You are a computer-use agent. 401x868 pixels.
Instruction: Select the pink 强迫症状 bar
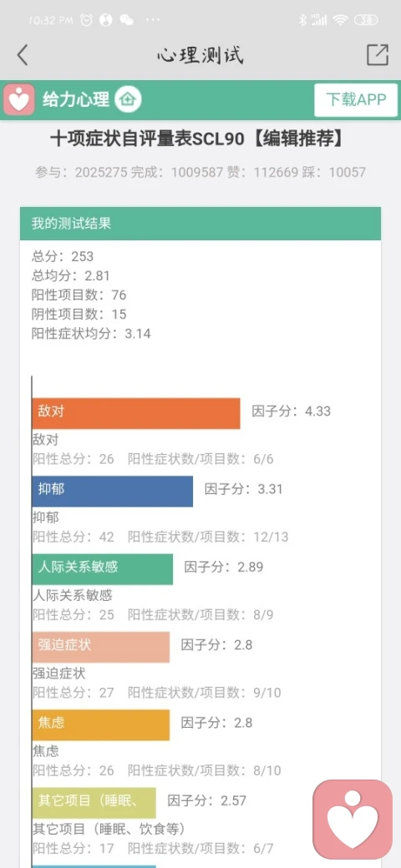pos(101,647)
